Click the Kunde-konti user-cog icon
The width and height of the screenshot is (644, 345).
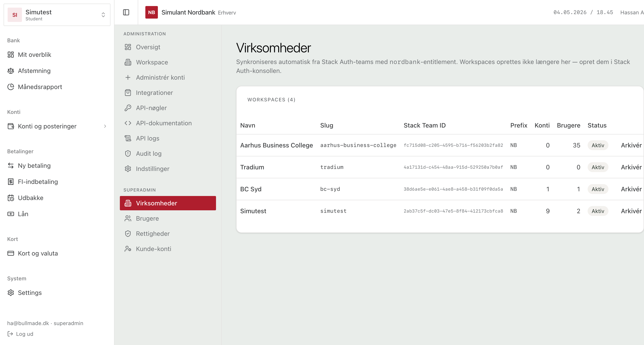pos(128,249)
